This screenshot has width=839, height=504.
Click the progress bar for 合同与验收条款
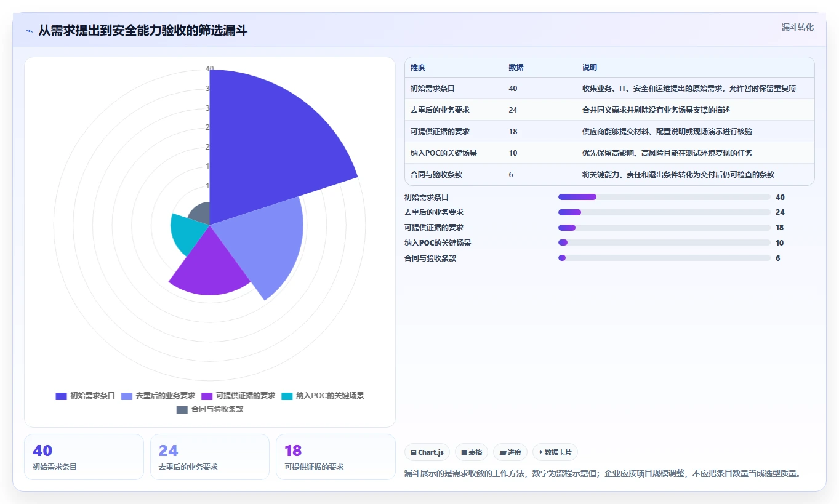click(x=664, y=258)
